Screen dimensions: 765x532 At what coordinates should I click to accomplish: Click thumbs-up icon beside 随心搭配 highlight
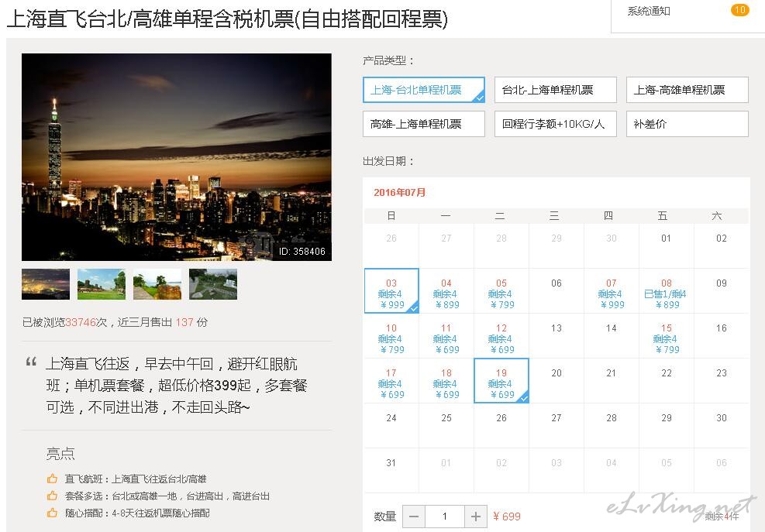tap(52, 513)
